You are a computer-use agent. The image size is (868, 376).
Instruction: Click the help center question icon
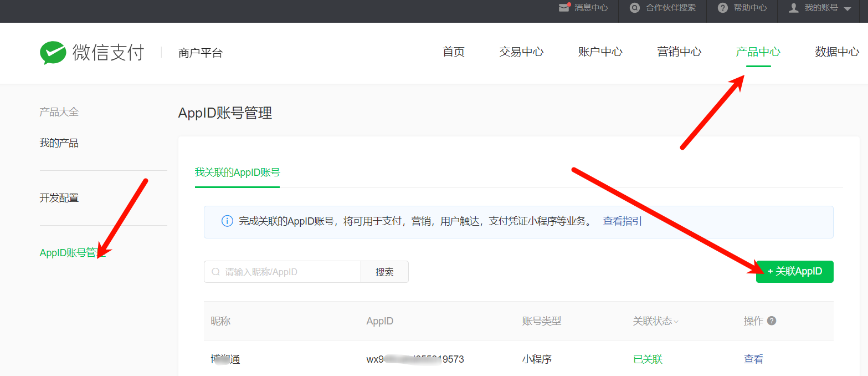(722, 8)
